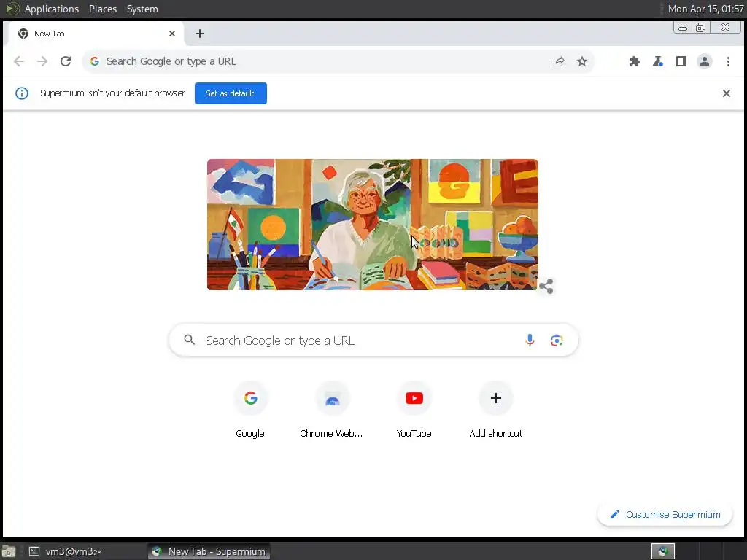
Task: Bookmark this tab with the star icon
Action: pyautogui.click(x=582, y=61)
